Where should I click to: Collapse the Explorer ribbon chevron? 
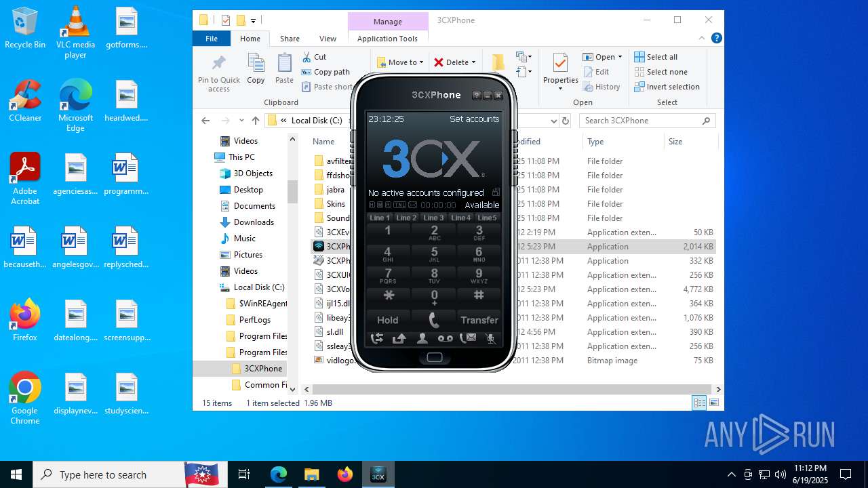pyautogui.click(x=703, y=39)
